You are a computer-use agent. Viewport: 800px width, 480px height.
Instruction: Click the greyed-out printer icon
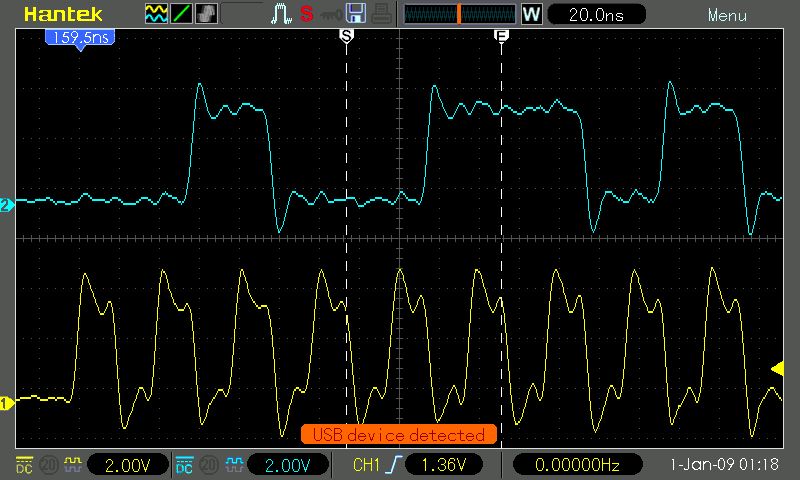[x=382, y=14]
